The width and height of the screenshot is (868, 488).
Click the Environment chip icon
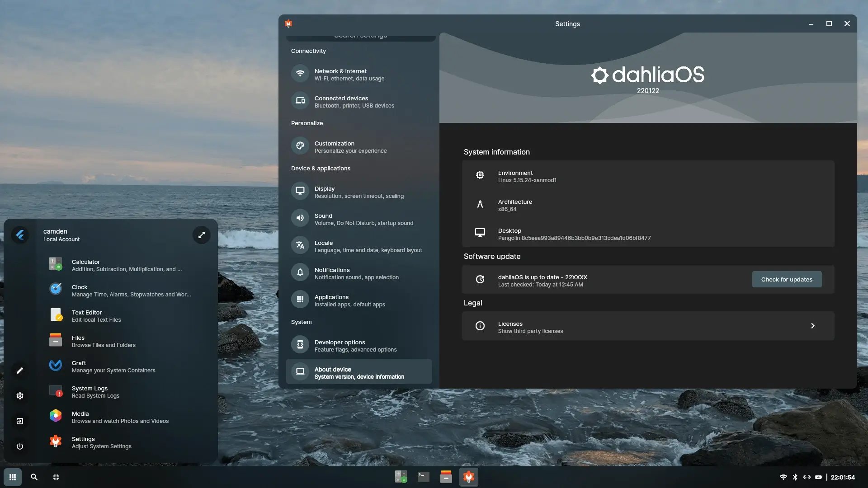point(480,175)
